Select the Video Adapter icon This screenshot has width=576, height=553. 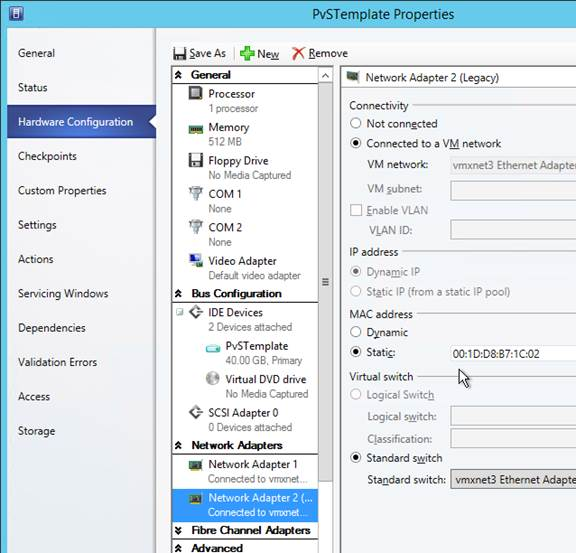(x=196, y=261)
